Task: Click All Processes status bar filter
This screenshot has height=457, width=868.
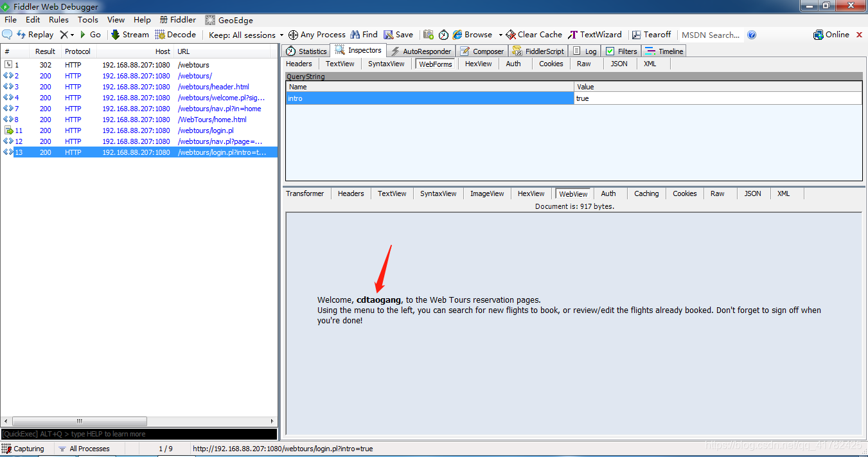Action: pos(84,449)
